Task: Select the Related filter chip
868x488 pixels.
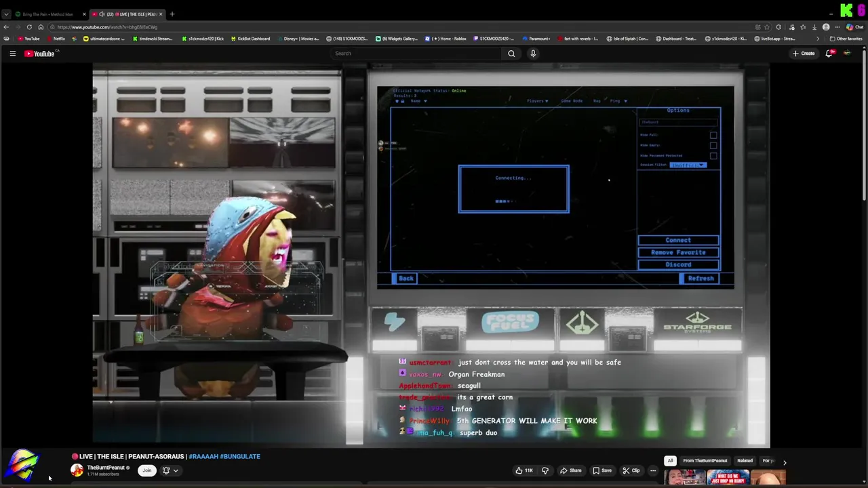Action: (745, 461)
